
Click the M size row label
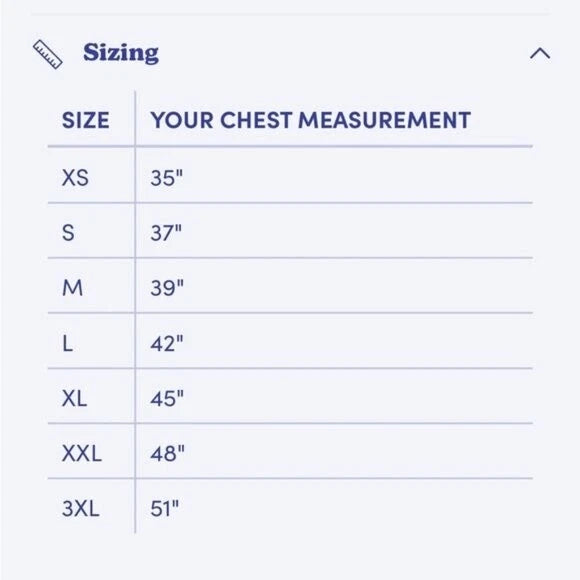pos(72,288)
